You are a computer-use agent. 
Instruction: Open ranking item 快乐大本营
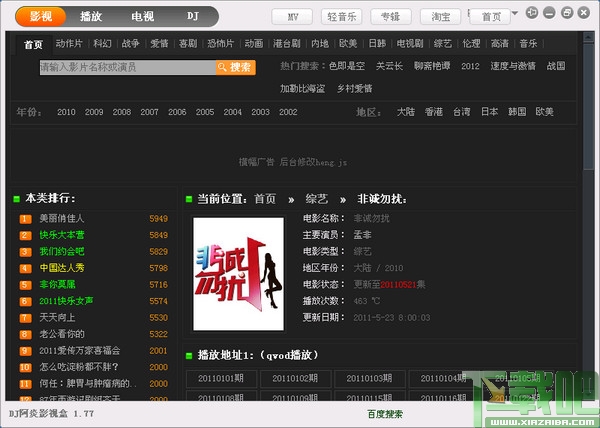point(62,235)
